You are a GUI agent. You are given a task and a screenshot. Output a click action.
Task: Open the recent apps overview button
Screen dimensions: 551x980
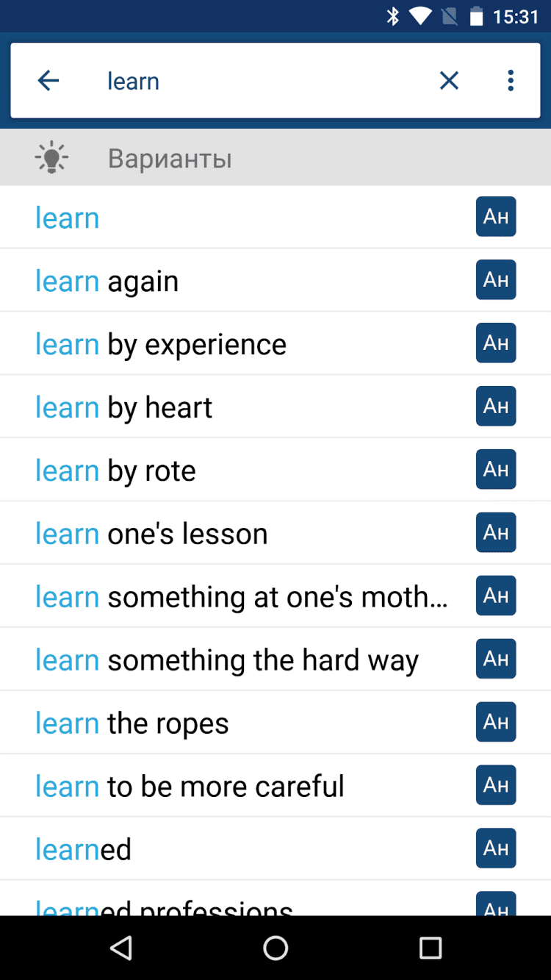point(430,948)
